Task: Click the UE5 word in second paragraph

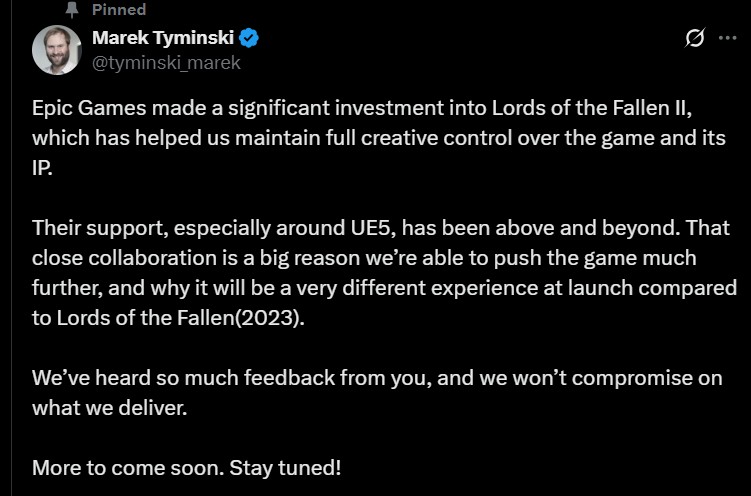Action: tap(370, 228)
